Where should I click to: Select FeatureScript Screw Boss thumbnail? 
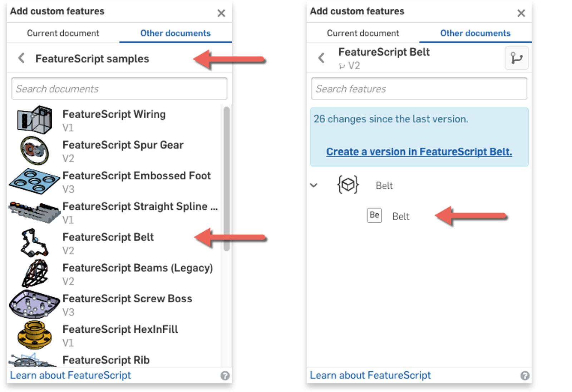(x=34, y=304)
